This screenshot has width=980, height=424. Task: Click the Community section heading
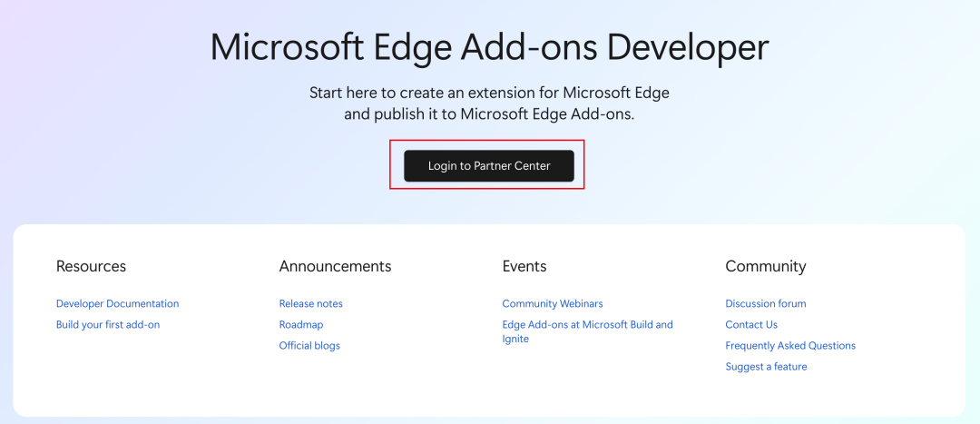coord(765,266)
